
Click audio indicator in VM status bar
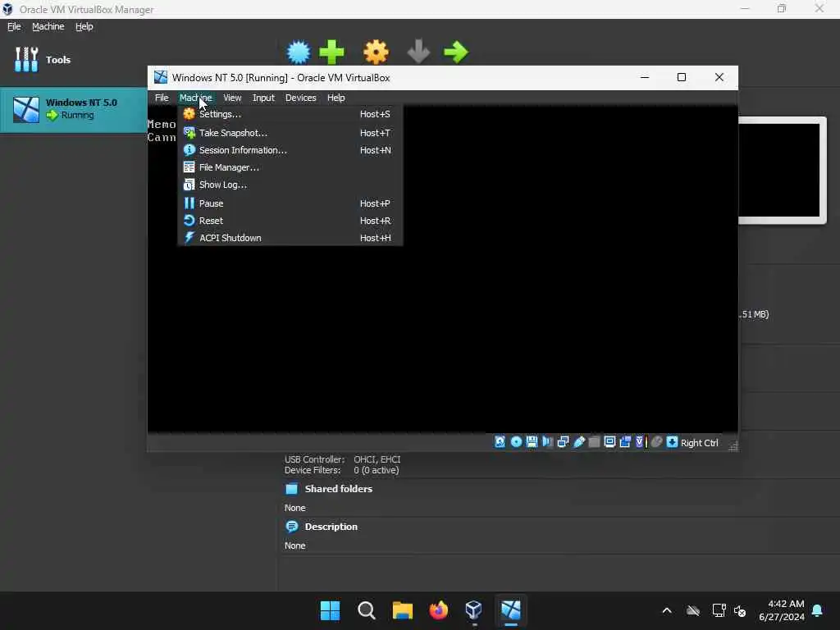click(547, 442)
